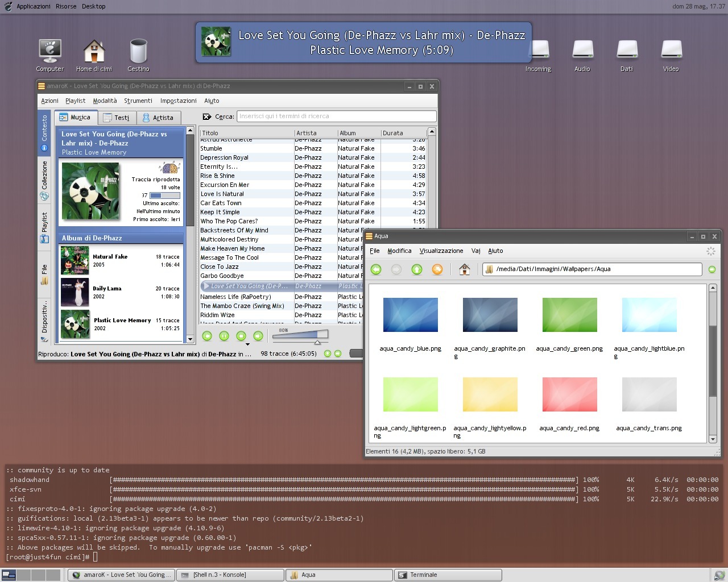Stop playback with amaroK stop button

[241, 336]
